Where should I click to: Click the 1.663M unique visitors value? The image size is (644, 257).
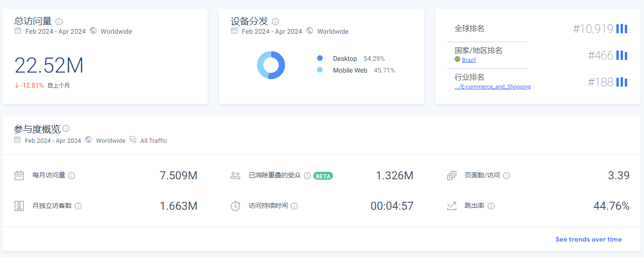(x=179, y=206)
